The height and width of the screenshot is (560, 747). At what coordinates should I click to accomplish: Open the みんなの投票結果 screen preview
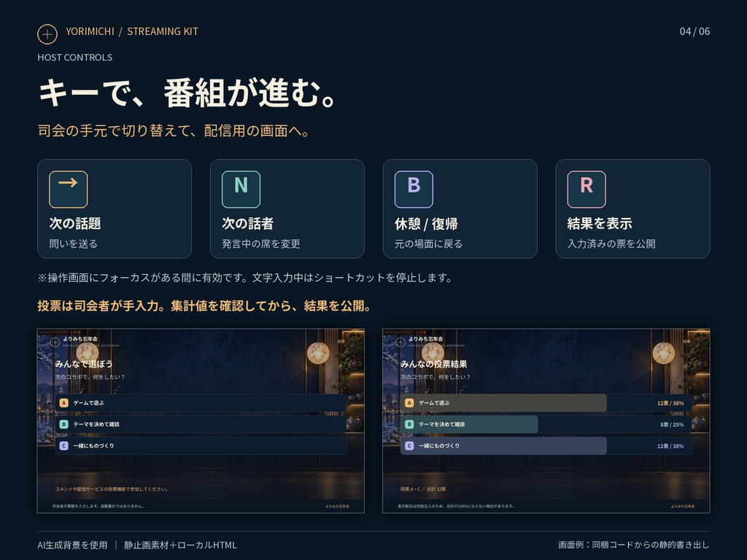pos(546,421)
